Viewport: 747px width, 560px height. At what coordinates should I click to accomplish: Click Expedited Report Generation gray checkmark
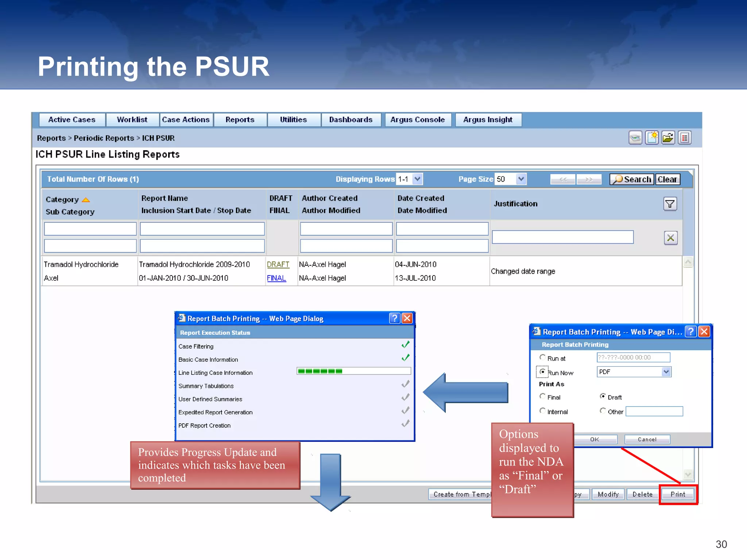[x=405, y=411]
